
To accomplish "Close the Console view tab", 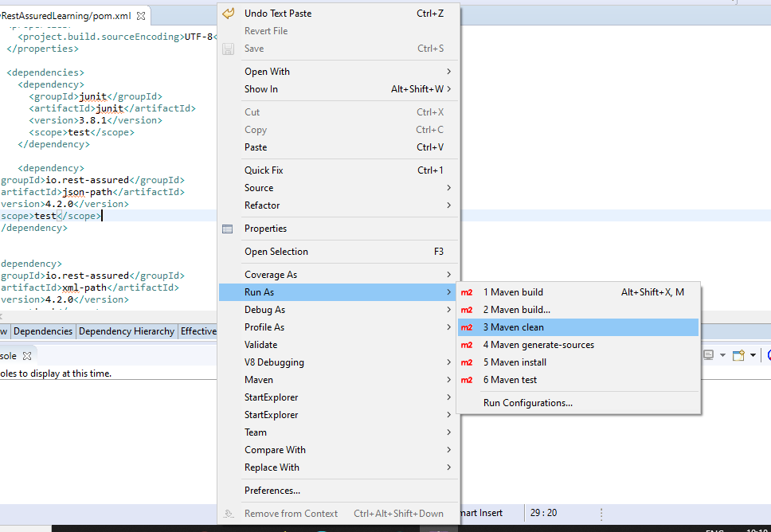I will click(x=27, y=355).
